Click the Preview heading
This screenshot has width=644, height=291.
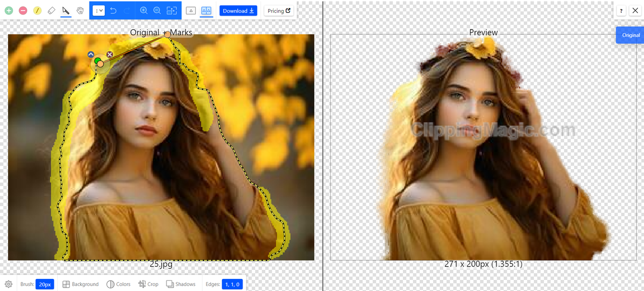(x=484, y=32)
